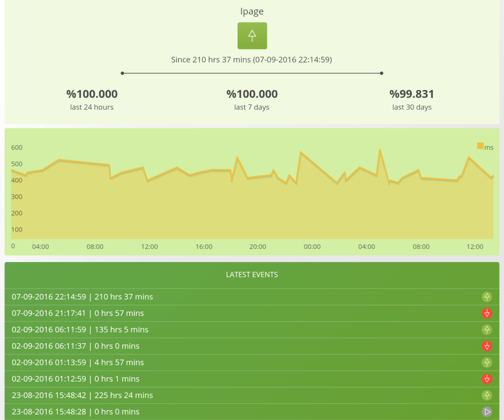The image size is (504, 420).
Task: Select event row '02-09-2016 01:12:59 | 0 hrs 1 mins'
Action: coord(252,379)
